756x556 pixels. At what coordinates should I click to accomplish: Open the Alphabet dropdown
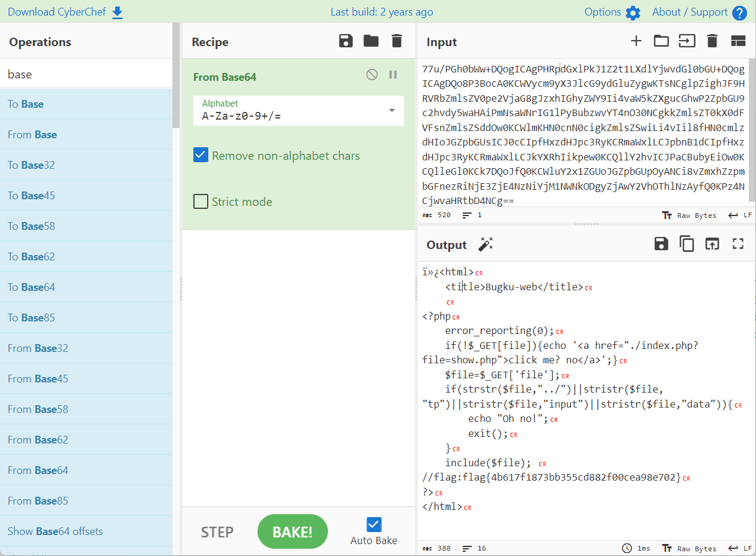coord(392,111)
